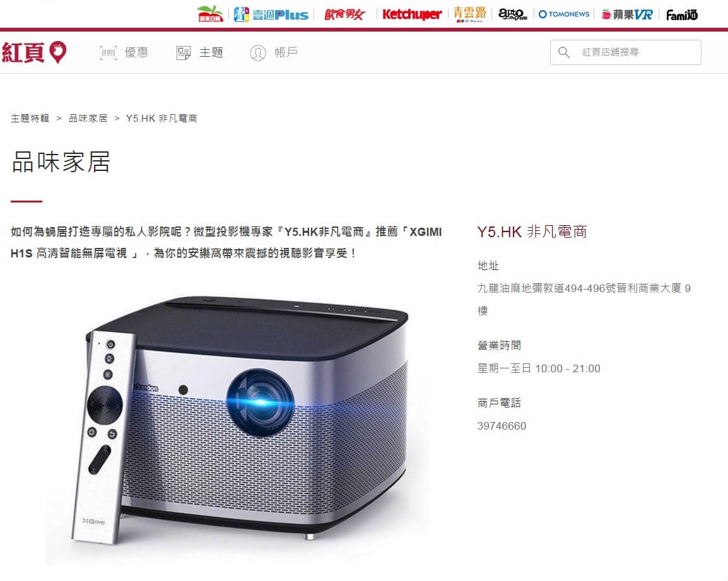Image resolution: width=728 pixels, height=581 pixels.
Task: Focus the 紅頁店舖搜尋 search field
Action: pos(625,52)
